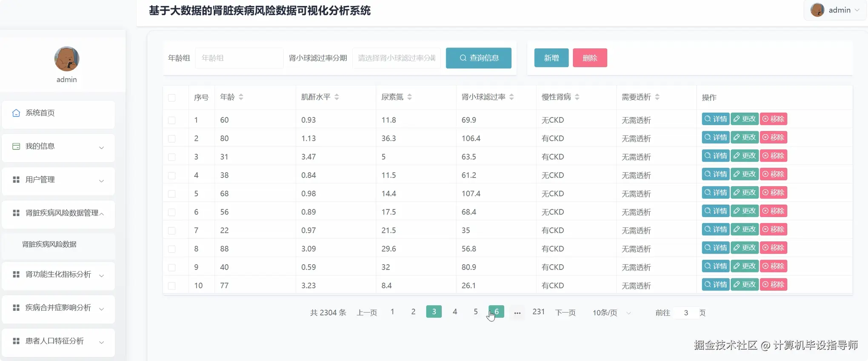This screenshot has height=361, width=868.
Task: Sort the table by 年龄 column
Action: click(241, 97)
